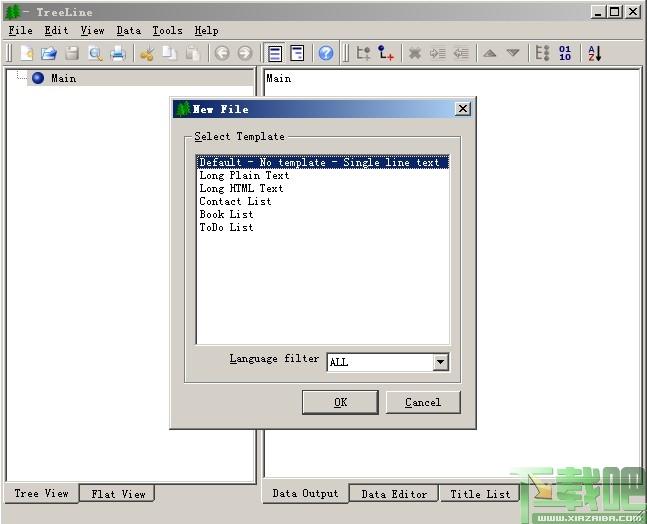Click the New File toolbar icon

26,53
